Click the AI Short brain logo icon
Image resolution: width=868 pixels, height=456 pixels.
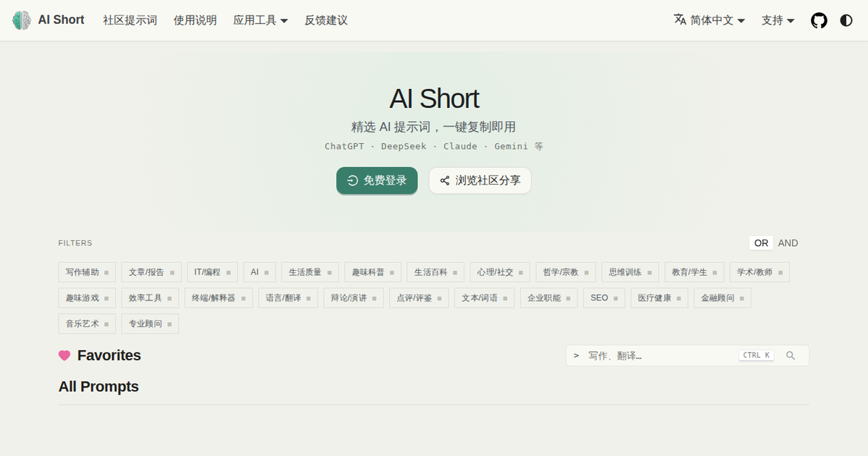click(22, 20)
